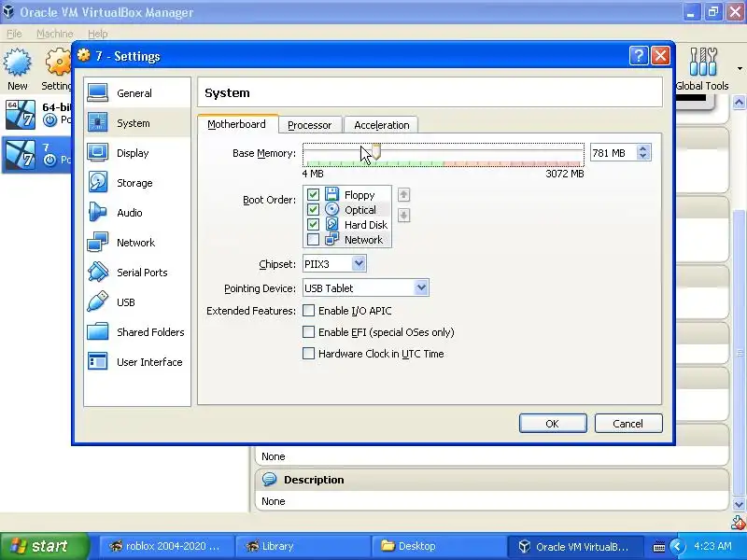Switch to Desktop folder taskbar window
747x560 pixels.
click(440, 546)
